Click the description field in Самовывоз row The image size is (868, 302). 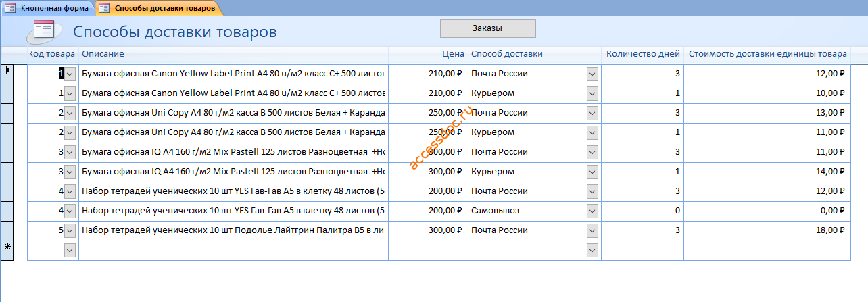click(x=233, y=211)
